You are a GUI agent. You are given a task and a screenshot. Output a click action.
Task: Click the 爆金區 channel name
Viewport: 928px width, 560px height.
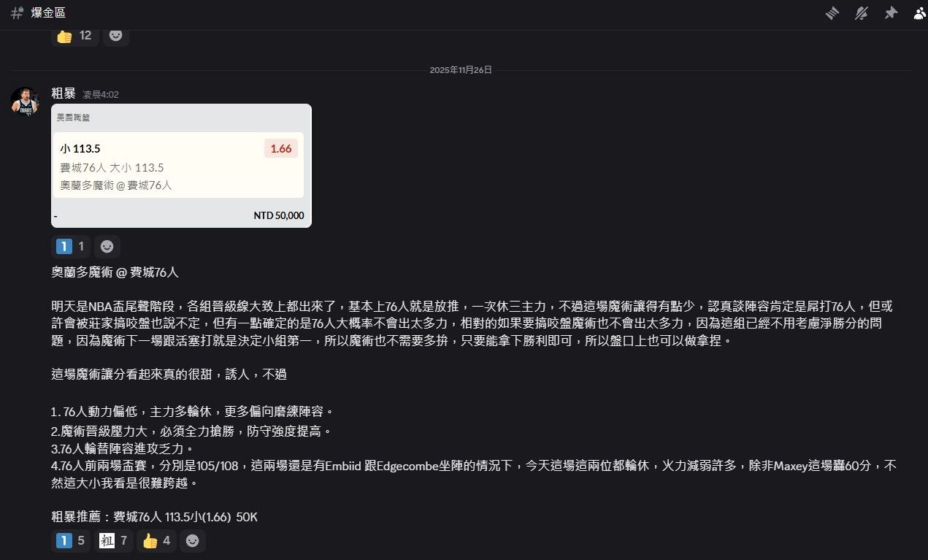pyautogui.click(x=47, y=13)
